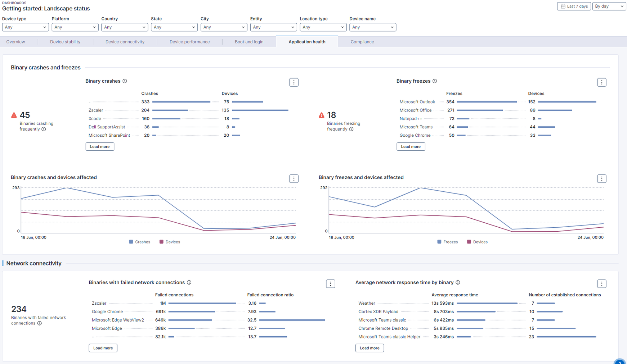This screenshot has height=364, width=627.
Task: Load more binary crashes entries
Action: pos(100,147)
